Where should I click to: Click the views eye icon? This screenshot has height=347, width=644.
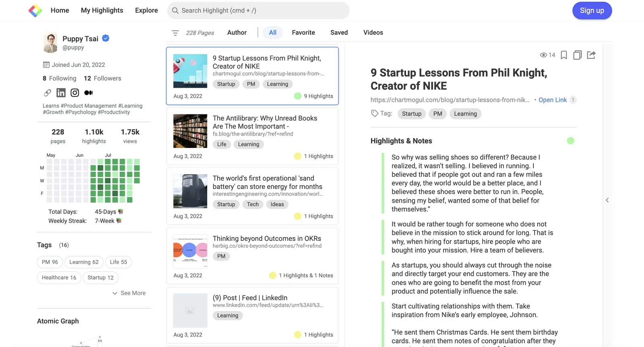(543, 55)
